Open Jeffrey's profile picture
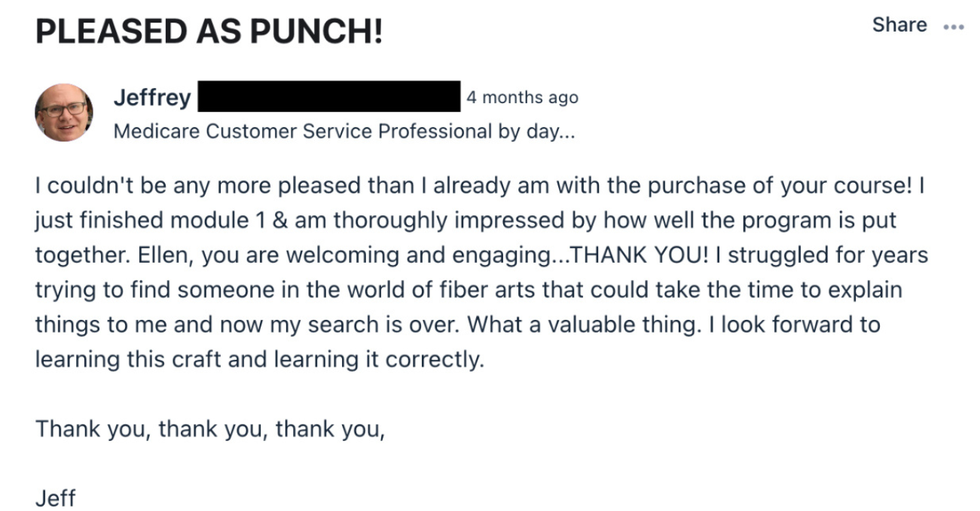 [64, 112]
